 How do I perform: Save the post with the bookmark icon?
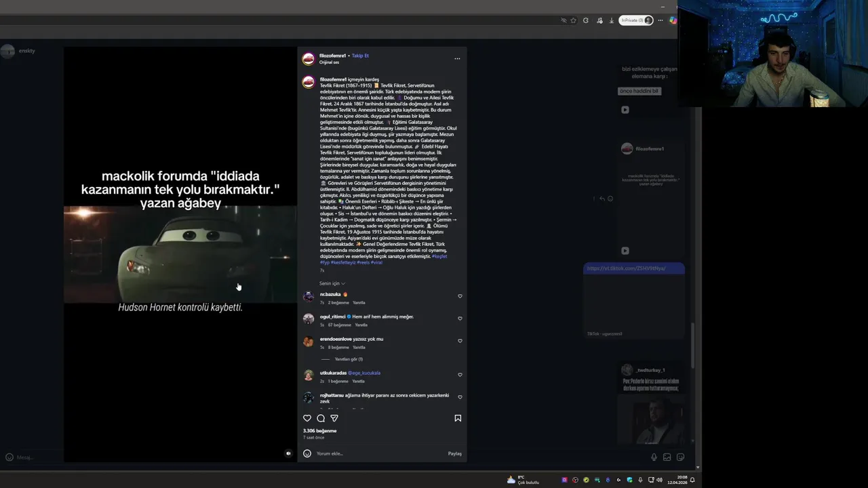pyautogui.click(x=458, y=418)
